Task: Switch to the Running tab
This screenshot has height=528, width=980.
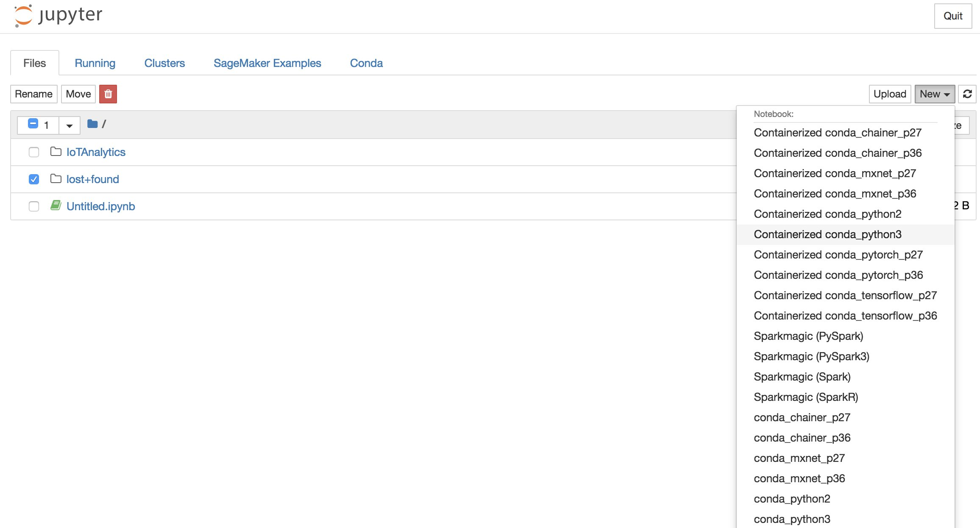Action: tap(95, 63)
